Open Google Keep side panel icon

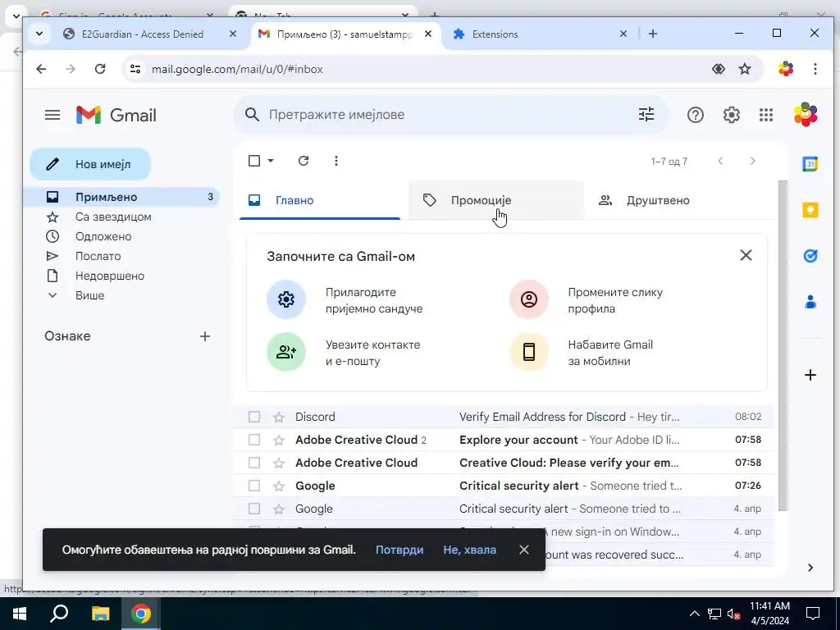(810, 210)
